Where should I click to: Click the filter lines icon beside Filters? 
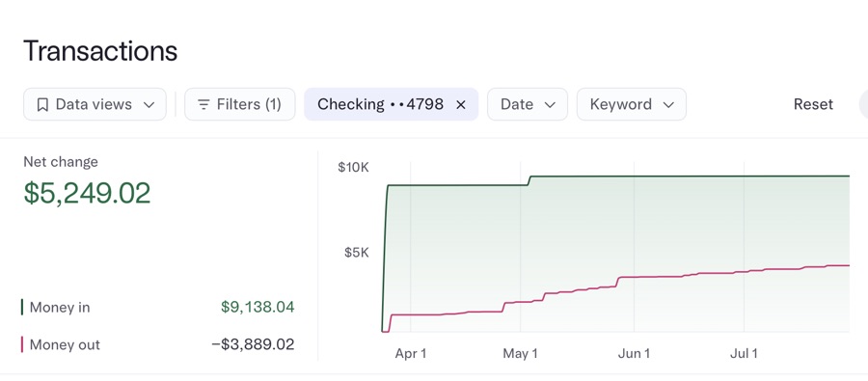coord(203,105)
